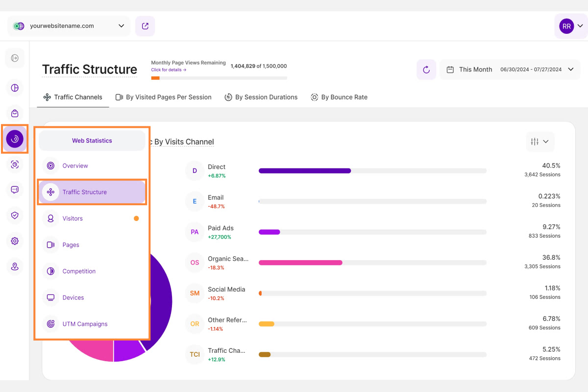This screenshot has height=392, width=588.
Task: Open the shopping bag e-commerce sidebar icon
Action: (x=15, y=113)
